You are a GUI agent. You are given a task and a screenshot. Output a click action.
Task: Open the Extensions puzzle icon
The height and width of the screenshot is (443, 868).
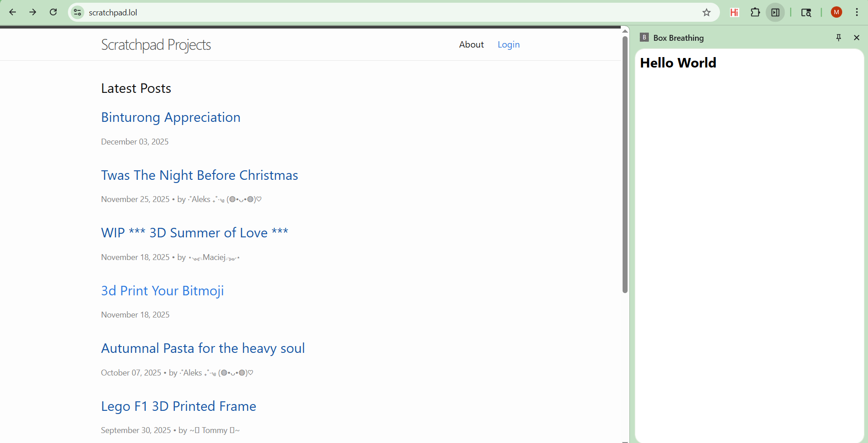click(755, 12)
